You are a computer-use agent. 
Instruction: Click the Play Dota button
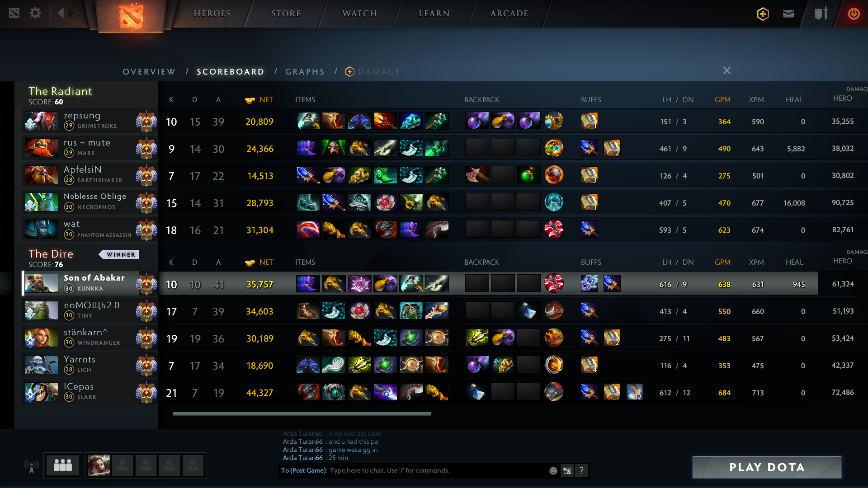click(767, 467)
